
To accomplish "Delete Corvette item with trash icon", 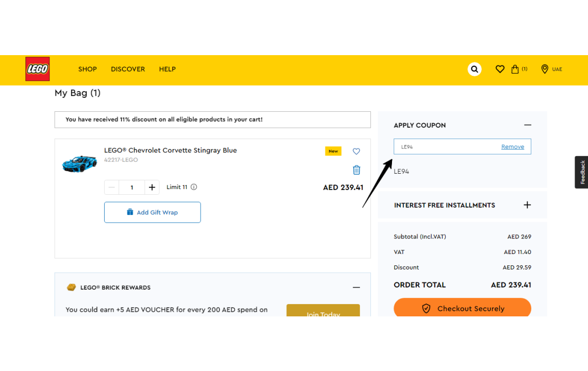I will [356, 170].
